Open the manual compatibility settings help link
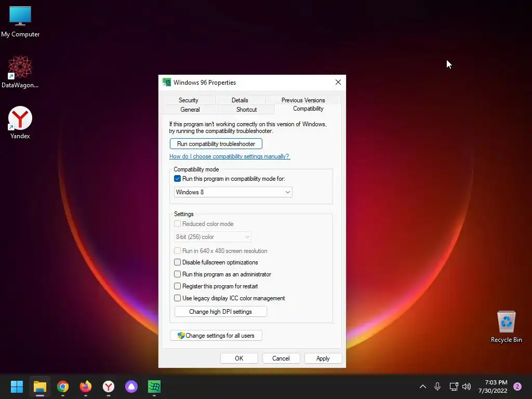532x399 pixels. (x=229, y=156)
